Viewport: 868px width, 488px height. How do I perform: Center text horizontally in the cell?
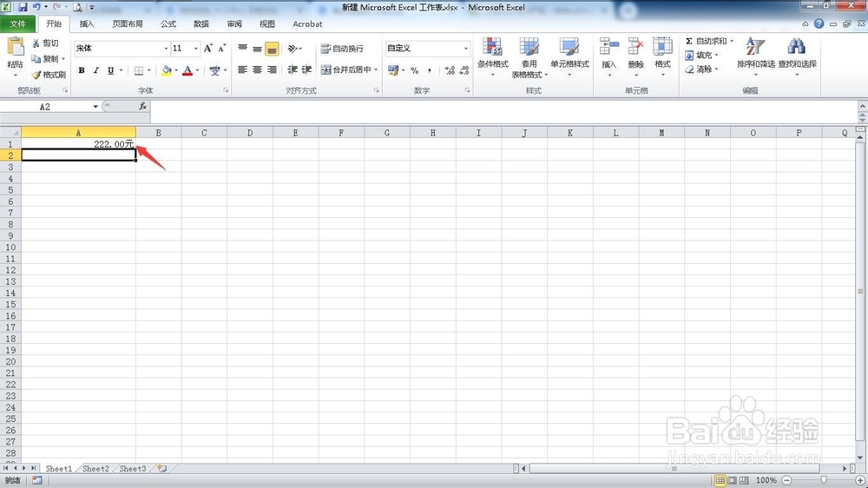[x=257, y=69]
